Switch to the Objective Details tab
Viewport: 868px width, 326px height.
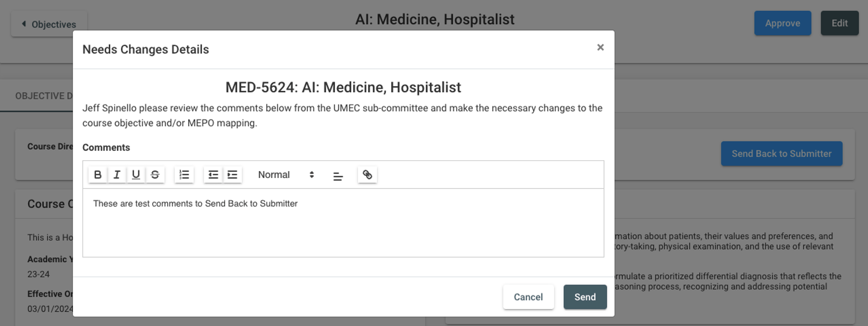coord(44,96)
